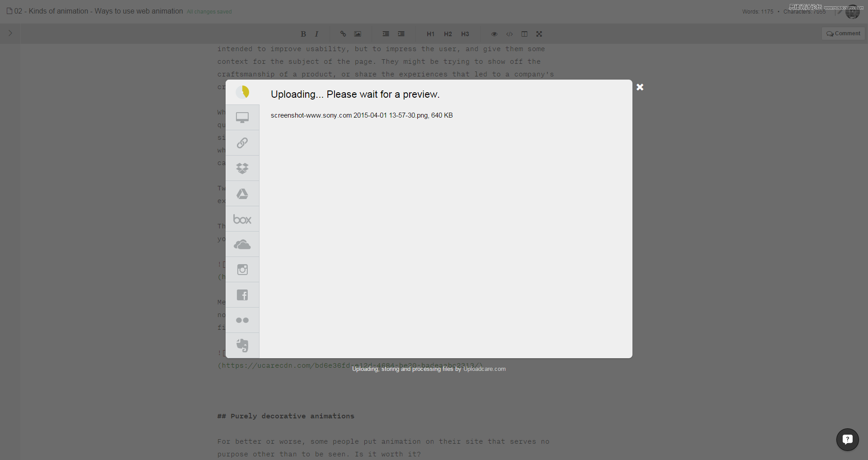Open the user avatar menu
The image size is (868, 460).
pyautogui.click(x=853, y=12)
